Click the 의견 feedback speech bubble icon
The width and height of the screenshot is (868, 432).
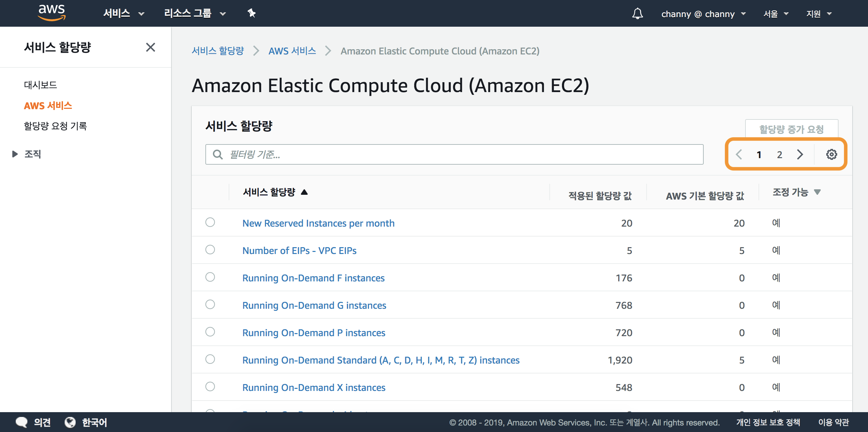point(22,422)
